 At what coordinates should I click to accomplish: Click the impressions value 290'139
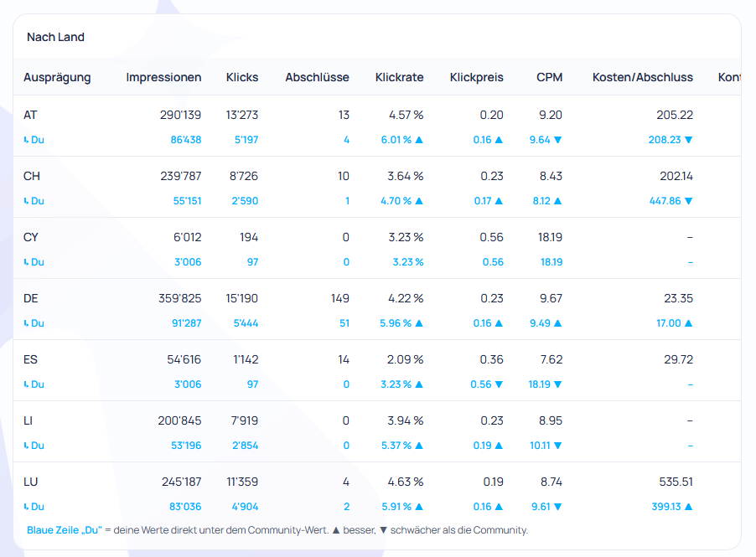(x=180, y=115)
